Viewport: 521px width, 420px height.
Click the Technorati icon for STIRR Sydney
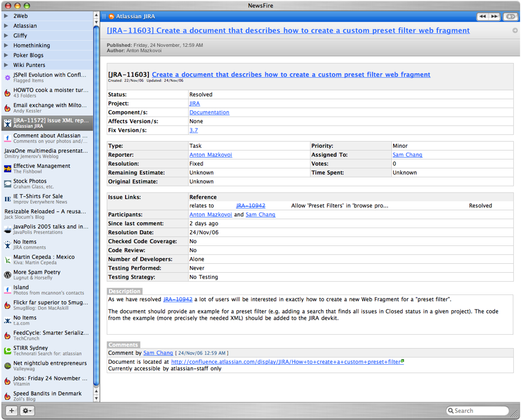pos(7,351)
